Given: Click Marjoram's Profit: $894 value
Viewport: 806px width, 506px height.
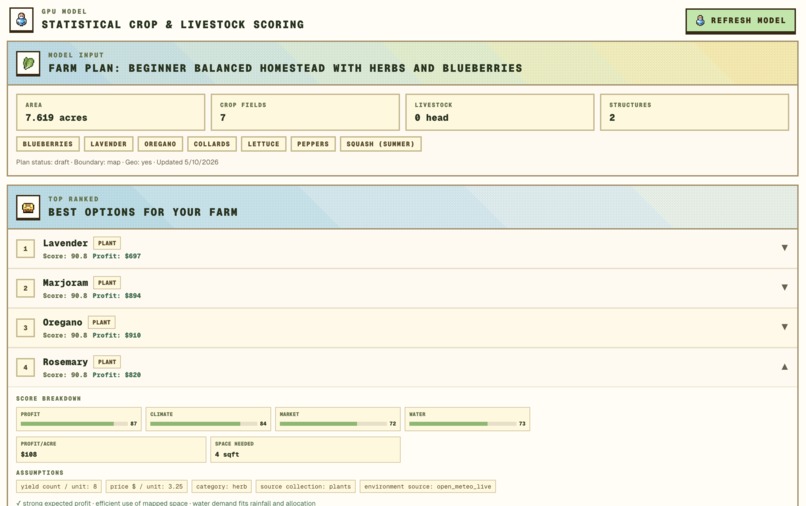Looking at the screenshot, I should pyautogui.click(x=117, y=296).
